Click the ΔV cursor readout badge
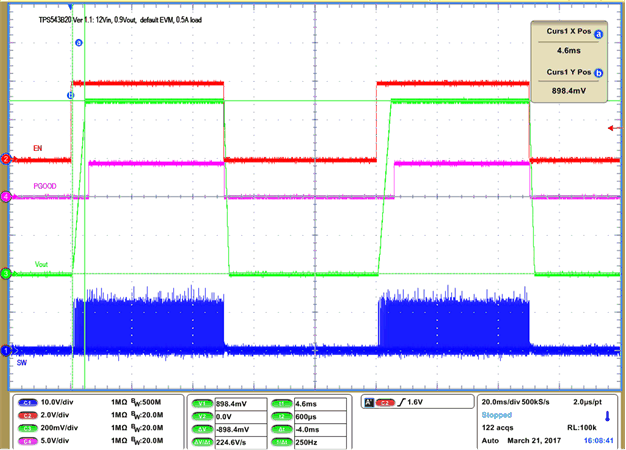Screen dimensions: 626x450 202,429
